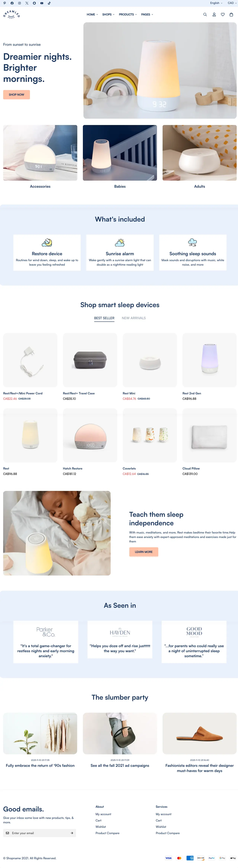Click the search magnifier icon
Screen dimensions: 238x868
coord(205,15)
